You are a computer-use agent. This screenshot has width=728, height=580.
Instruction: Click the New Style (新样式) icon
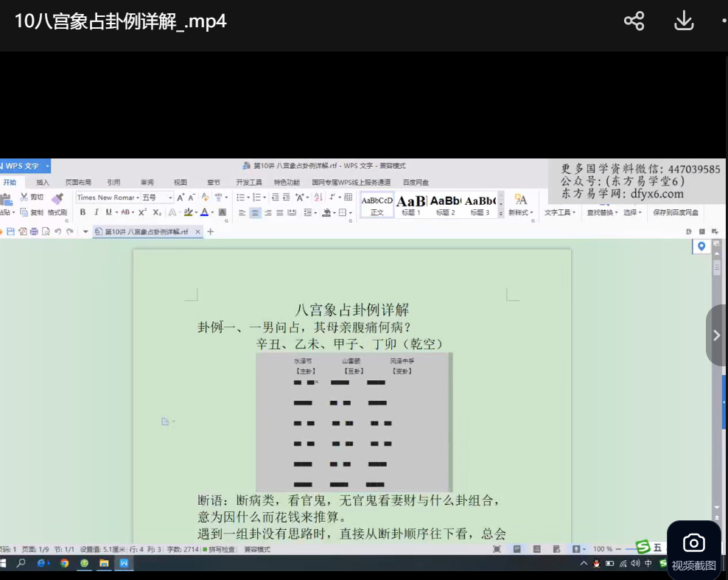520,204
